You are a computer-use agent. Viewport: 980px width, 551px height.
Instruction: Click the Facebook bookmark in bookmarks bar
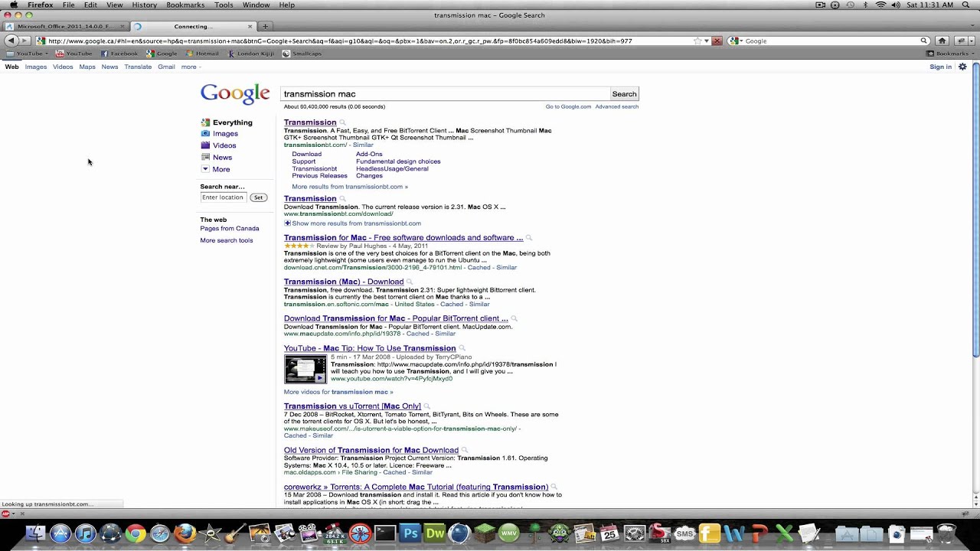[x=119, y=54]
